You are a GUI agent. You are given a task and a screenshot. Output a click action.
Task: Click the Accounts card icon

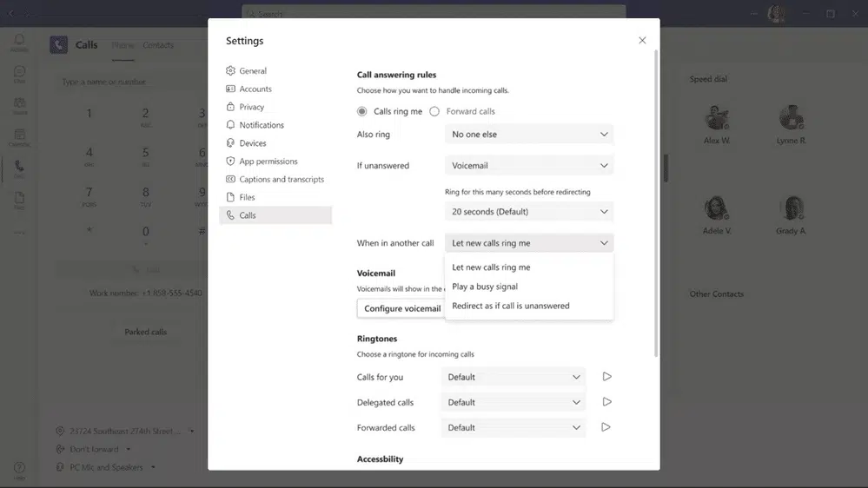point(230,89)
